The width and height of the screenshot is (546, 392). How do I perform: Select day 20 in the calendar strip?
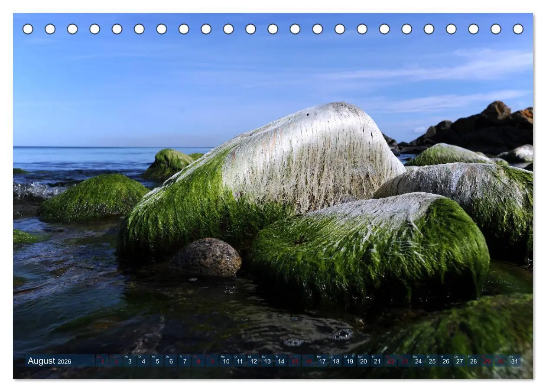point(364,361)
